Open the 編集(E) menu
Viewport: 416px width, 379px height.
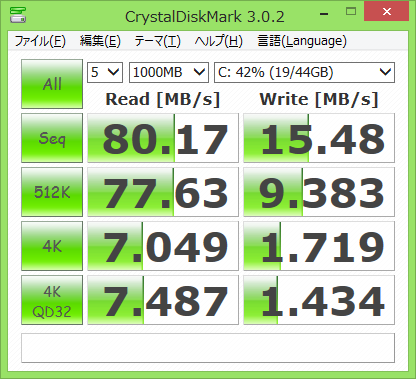(100, 41)
